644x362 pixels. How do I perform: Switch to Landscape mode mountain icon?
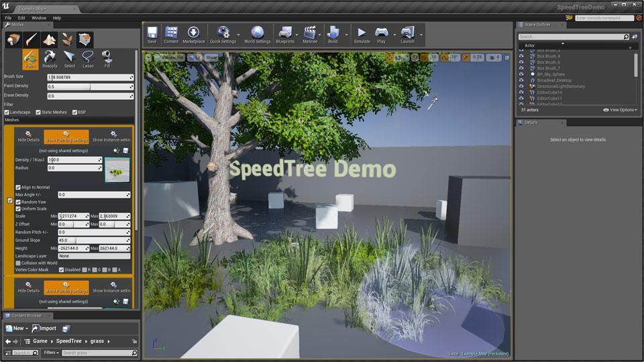click(49, 40)
